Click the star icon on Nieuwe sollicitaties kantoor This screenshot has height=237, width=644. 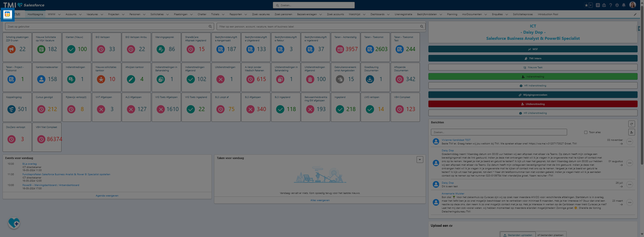101,79
